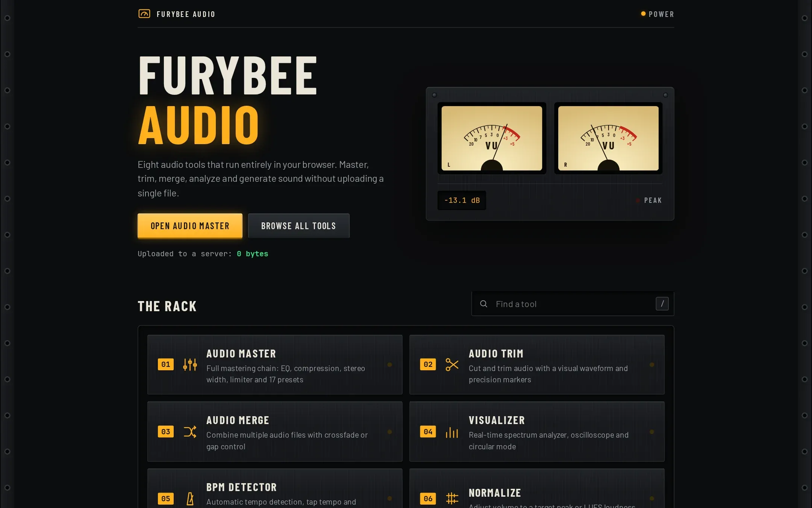Click the 01 number badge

pos(166,364)
